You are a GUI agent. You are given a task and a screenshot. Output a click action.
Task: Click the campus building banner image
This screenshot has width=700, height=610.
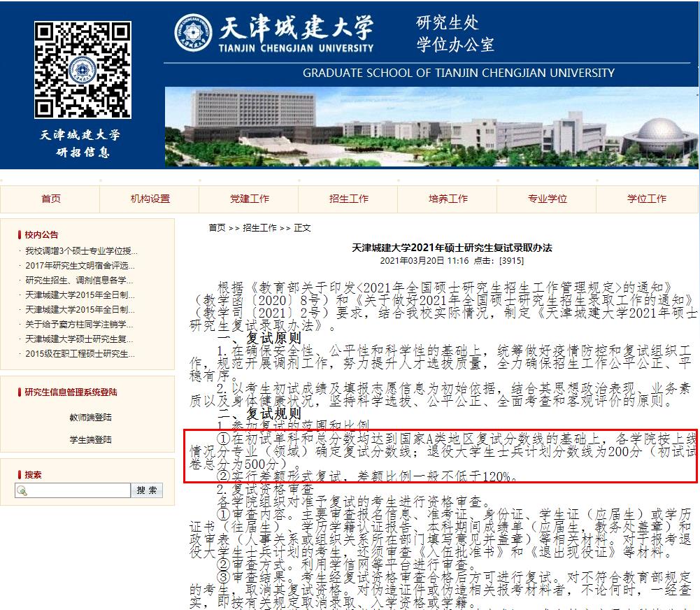(x=431, y=127)
